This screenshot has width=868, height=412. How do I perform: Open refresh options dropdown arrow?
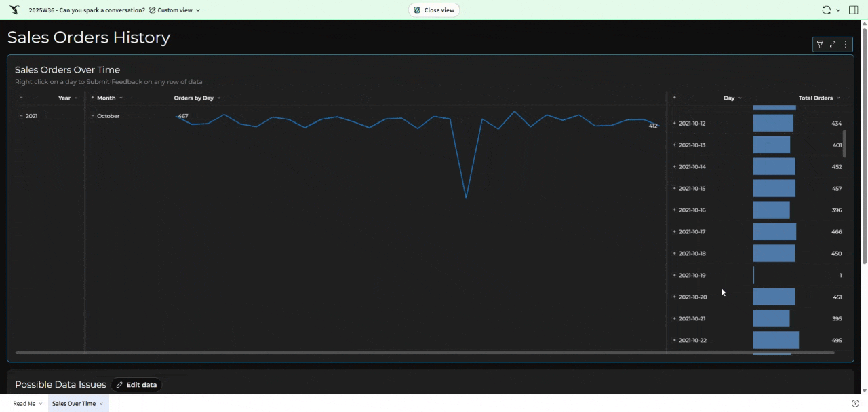coord(838,10)
